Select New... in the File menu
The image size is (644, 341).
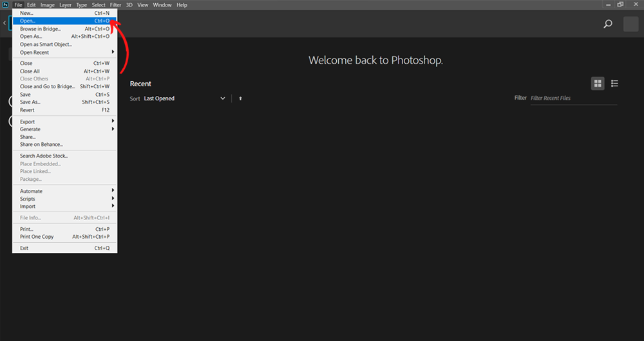tap(64, 13)
